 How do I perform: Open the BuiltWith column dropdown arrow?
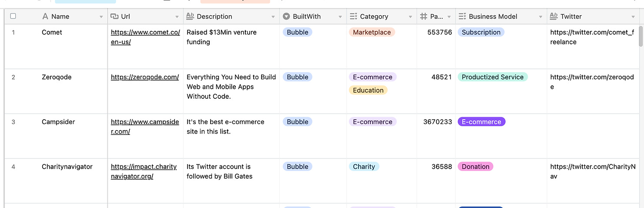click(x=340, y=17)
